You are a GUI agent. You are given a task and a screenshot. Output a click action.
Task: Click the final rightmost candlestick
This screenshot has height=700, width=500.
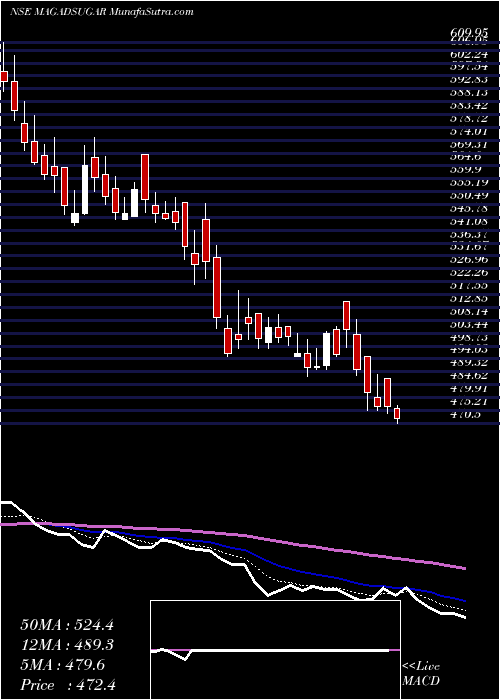point(397,414)
